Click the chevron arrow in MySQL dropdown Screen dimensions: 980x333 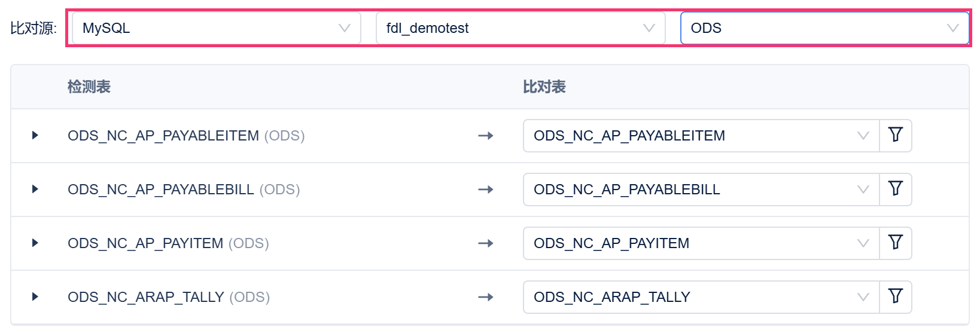(344, 28)
